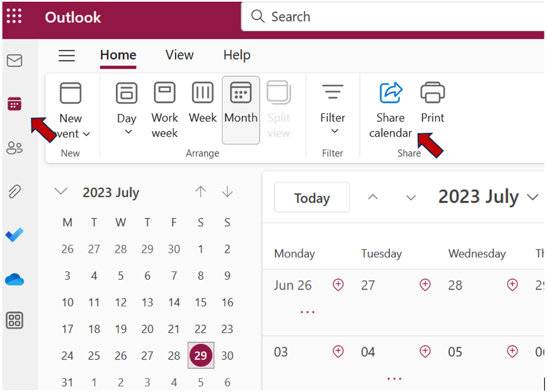548x392 pixels.
Task: Select July 15 in mini calendar
Action: [x=200, y=302]
